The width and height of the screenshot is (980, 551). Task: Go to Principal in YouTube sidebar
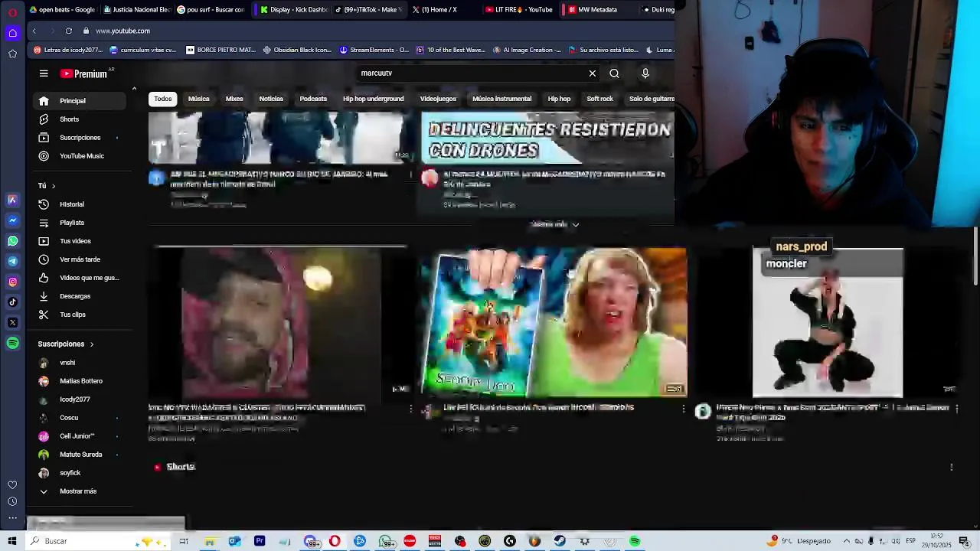tap(80, 101)
